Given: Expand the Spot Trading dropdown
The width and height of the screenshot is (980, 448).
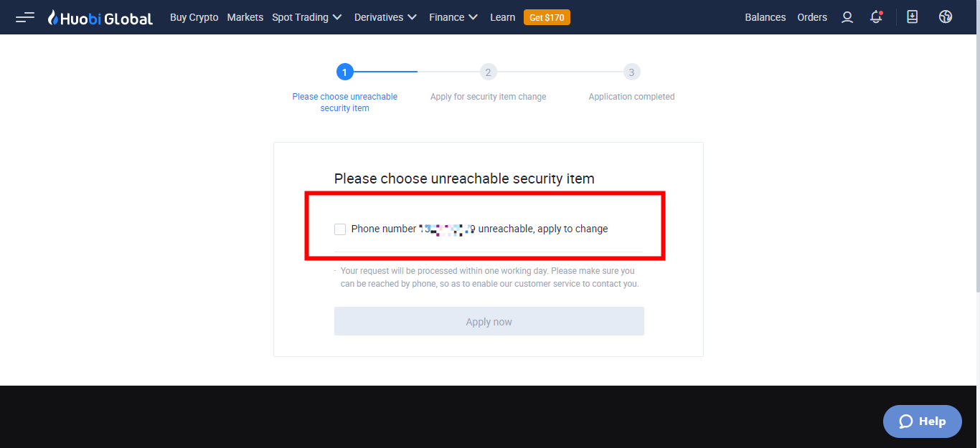Looking at the screenshot, I should (307, 17).
